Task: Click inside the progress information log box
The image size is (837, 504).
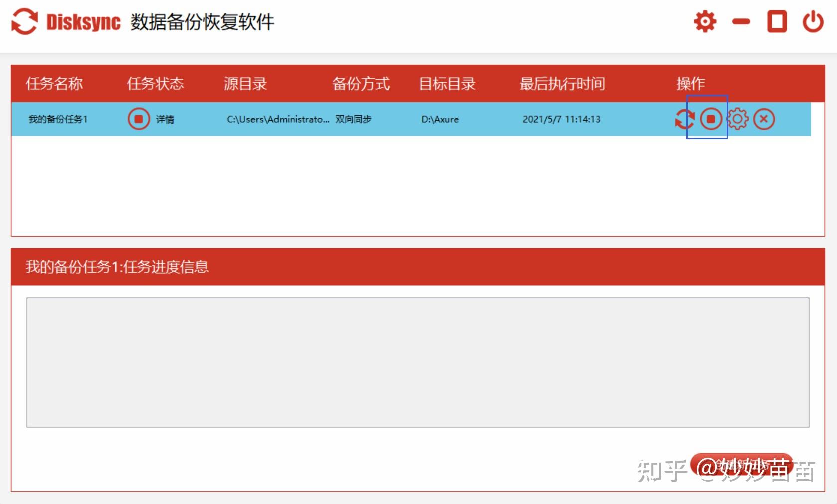Action: [418, 362]
